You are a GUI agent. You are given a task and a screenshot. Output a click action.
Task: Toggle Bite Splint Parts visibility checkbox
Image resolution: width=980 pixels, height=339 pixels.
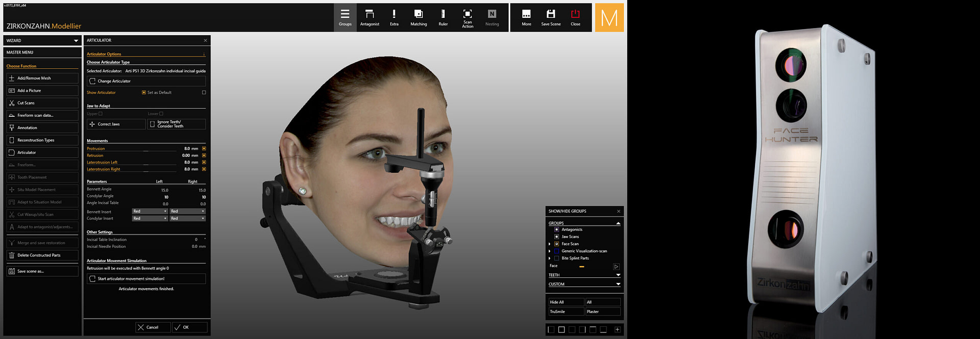tap(556, 258)
